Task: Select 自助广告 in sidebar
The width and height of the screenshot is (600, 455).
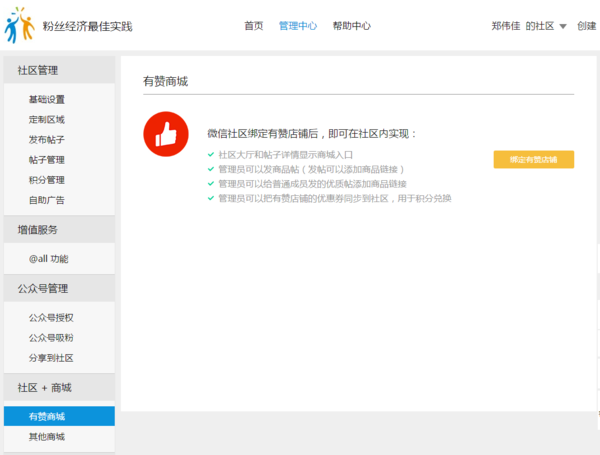Action: [x=47, y=200]
